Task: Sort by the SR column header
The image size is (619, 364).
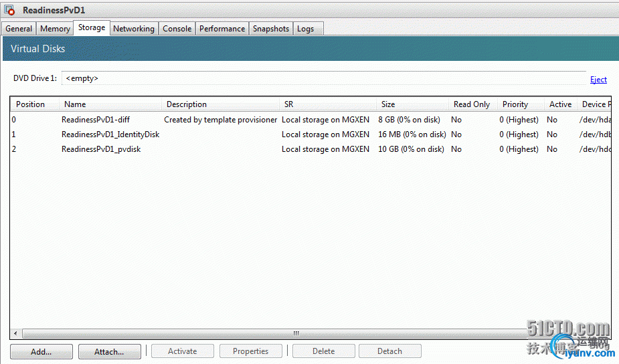Action: point(328,104)
